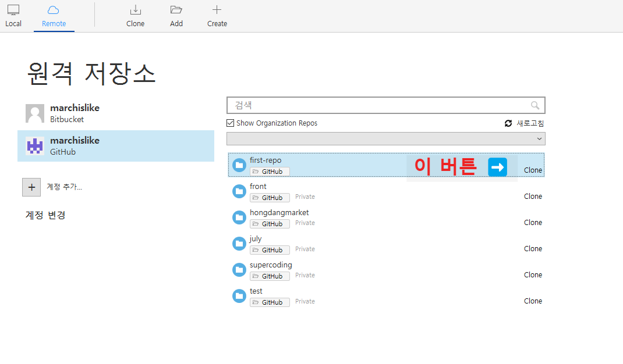Screen dimensions: 623x364
Task: Select the marchislike Bitbucket account
Action: point(116,113)
